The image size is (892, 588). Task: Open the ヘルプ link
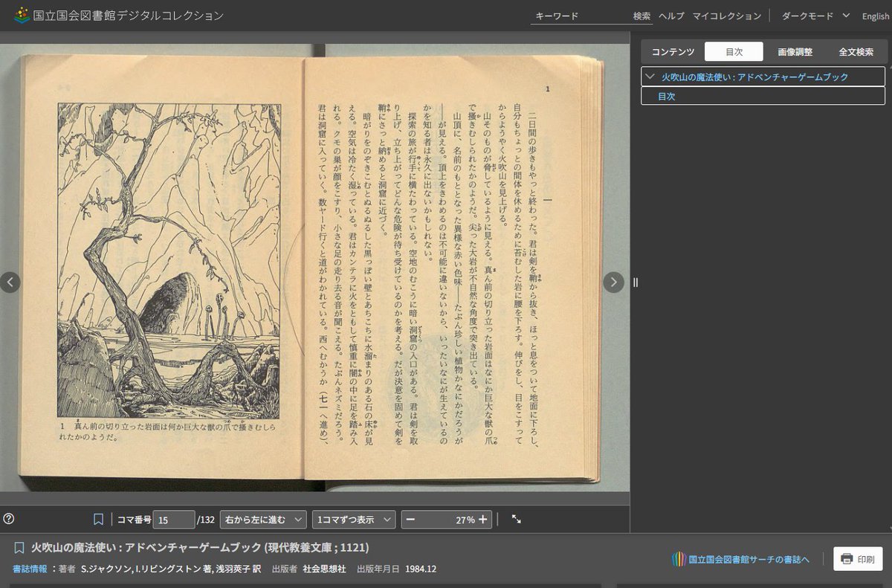(671, 16)
